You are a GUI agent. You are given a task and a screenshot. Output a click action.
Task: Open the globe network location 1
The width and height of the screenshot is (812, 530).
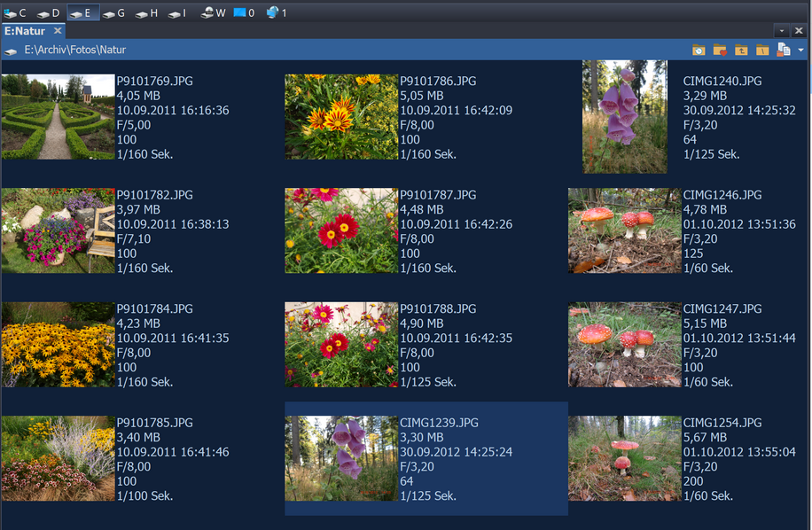pos(276,13)
